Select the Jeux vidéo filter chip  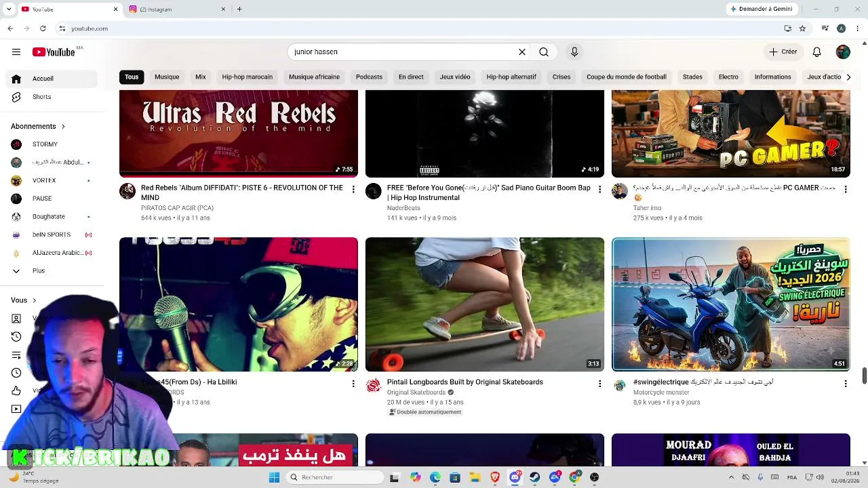click(455, 77)
